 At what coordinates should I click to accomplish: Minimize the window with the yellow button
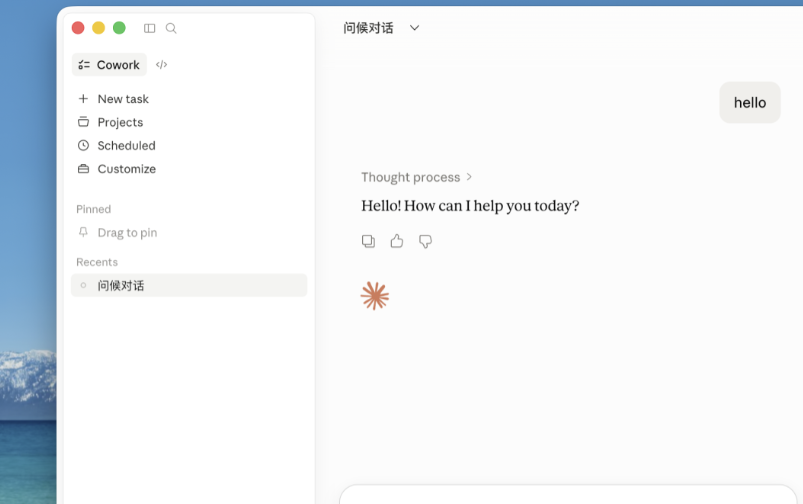[x=98, y=28]
